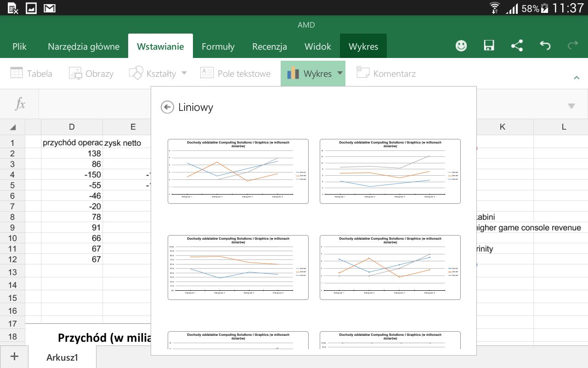Image resolution: width=588 pixels, height=368 pixels.
Task: Insert pictures using the Obrazy icon
Action: [x=75, y=73]
